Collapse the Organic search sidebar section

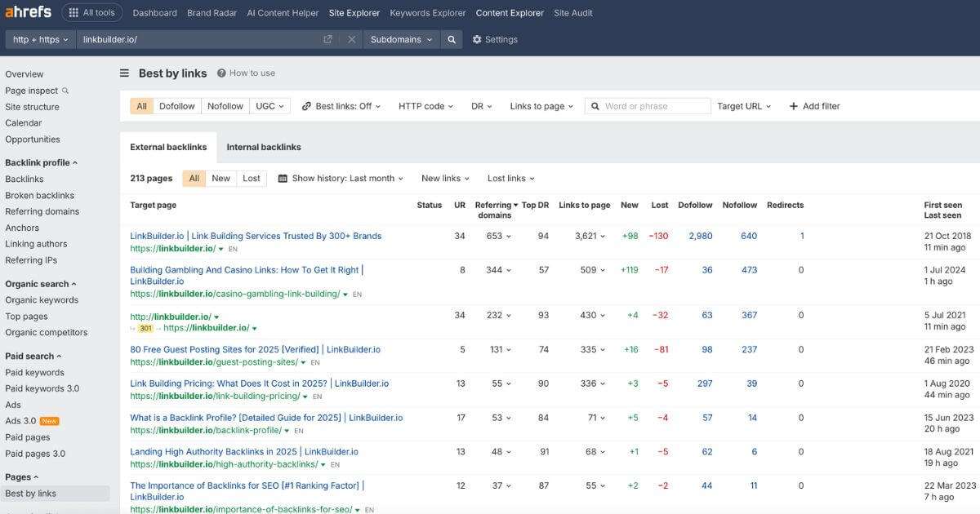pyautogui.click(x=41, y=284)
